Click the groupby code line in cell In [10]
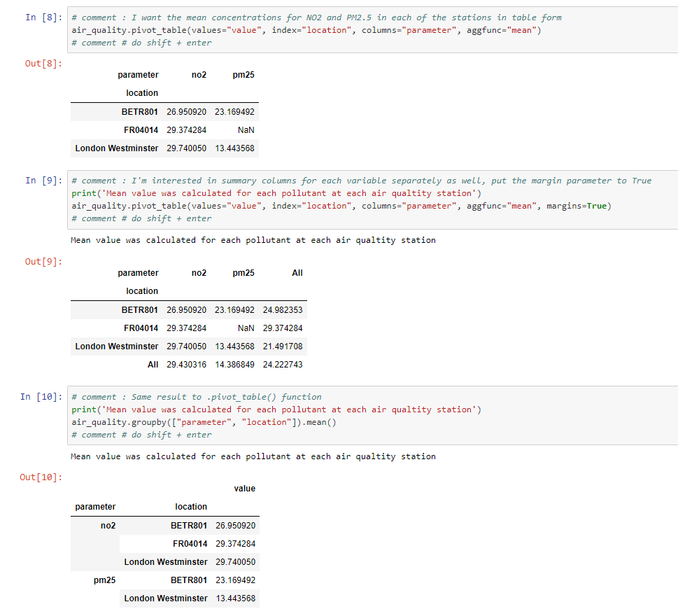Viewport: 678px width, 616px height. click(204, 422)
